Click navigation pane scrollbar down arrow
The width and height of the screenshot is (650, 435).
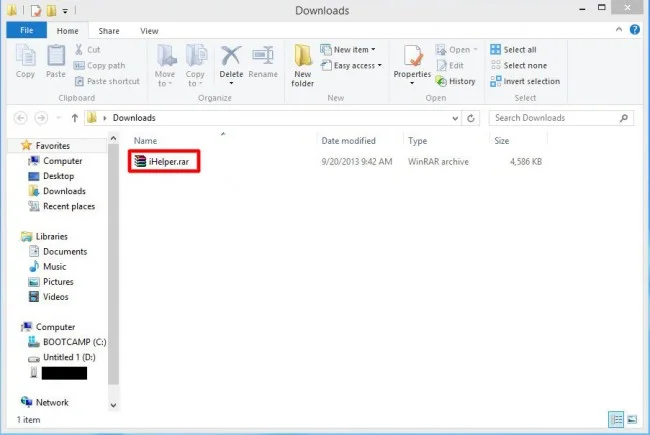coord(113,405)
